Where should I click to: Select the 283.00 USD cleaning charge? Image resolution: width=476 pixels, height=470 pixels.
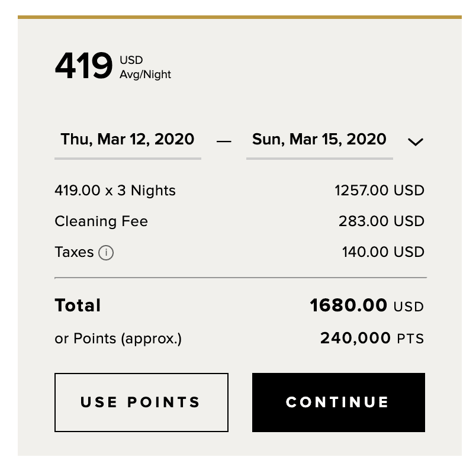(382, 221)
